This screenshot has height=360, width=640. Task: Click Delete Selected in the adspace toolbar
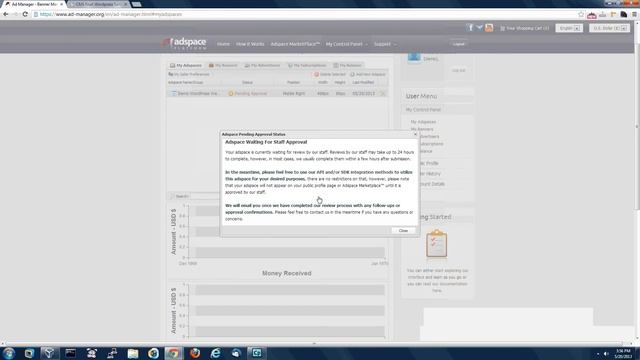(330, 74)
